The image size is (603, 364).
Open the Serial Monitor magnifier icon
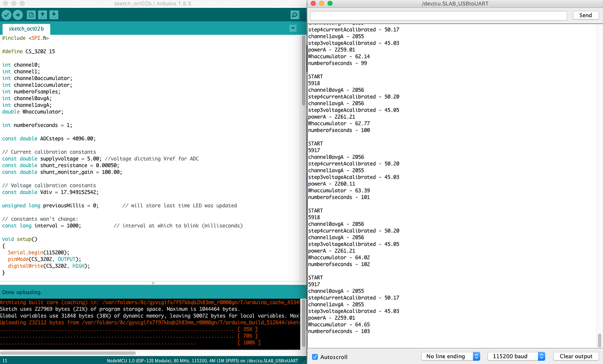click(x=295, y=15)
